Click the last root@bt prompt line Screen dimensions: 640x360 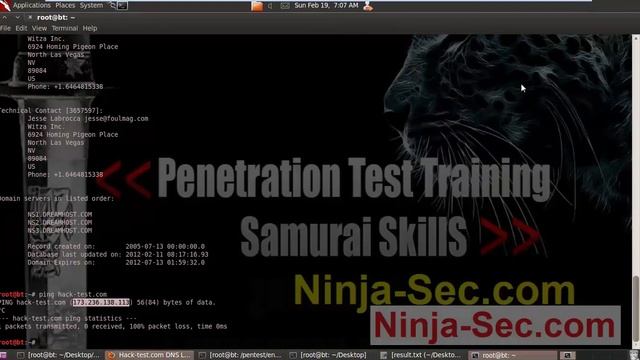click(18, 342)
